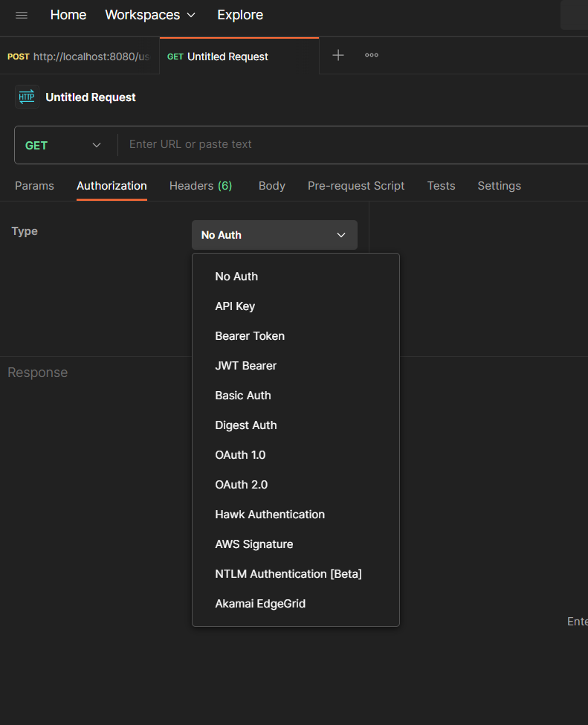The height and width of the screenshot is (725, 588).
Task: Click the HTTP request icon
Action: click(27, 97)
